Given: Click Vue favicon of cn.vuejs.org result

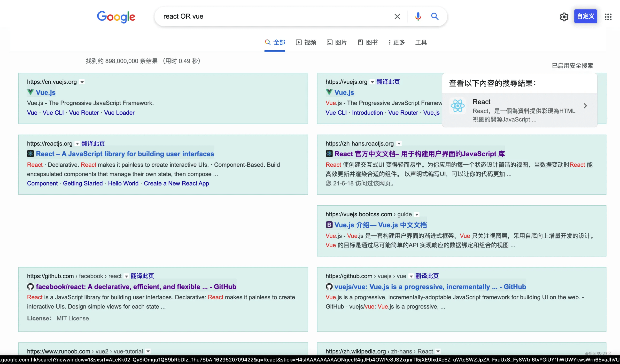Looking at the screenshot, I should coord(30,92).
